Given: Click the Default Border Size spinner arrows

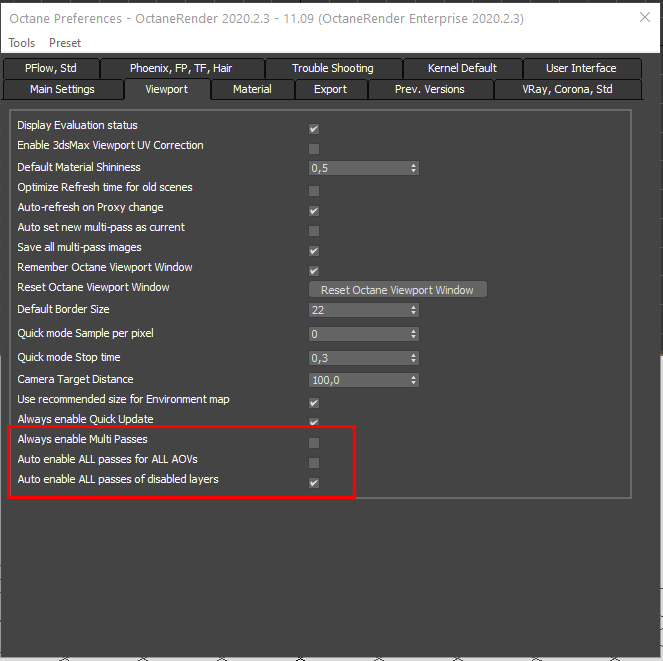Looking at the screenshot, I should pyautogui.click(x=414, y=310).
